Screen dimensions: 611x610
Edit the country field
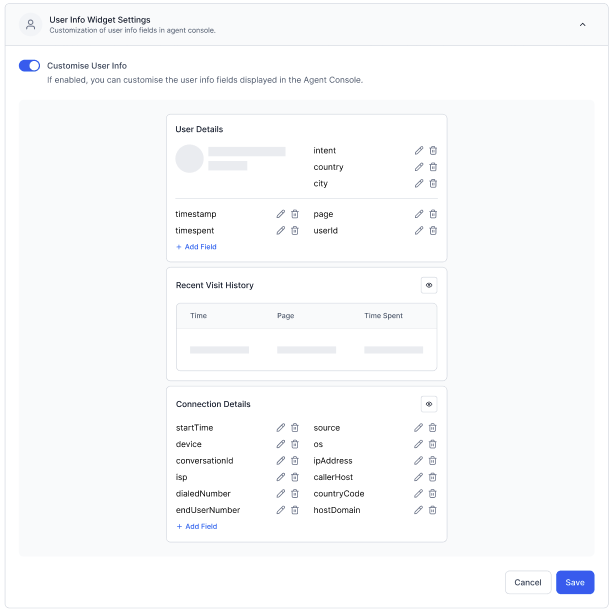tap(419, 167)
